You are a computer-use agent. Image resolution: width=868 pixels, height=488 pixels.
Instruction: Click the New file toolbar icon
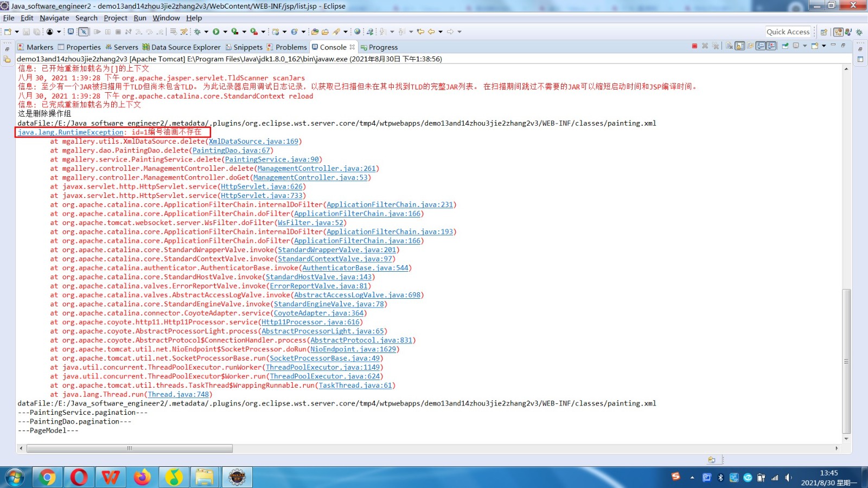[8, 32]
